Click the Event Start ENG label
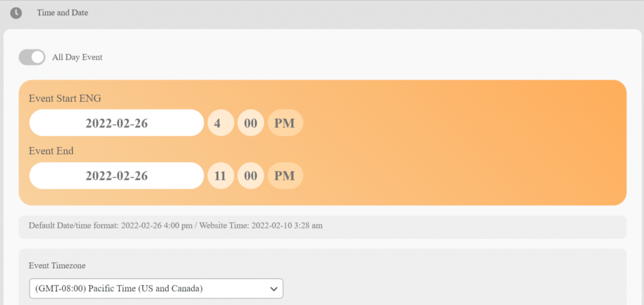Image resolution: width=644 pixels, height=305 pixels. [65, 98]
